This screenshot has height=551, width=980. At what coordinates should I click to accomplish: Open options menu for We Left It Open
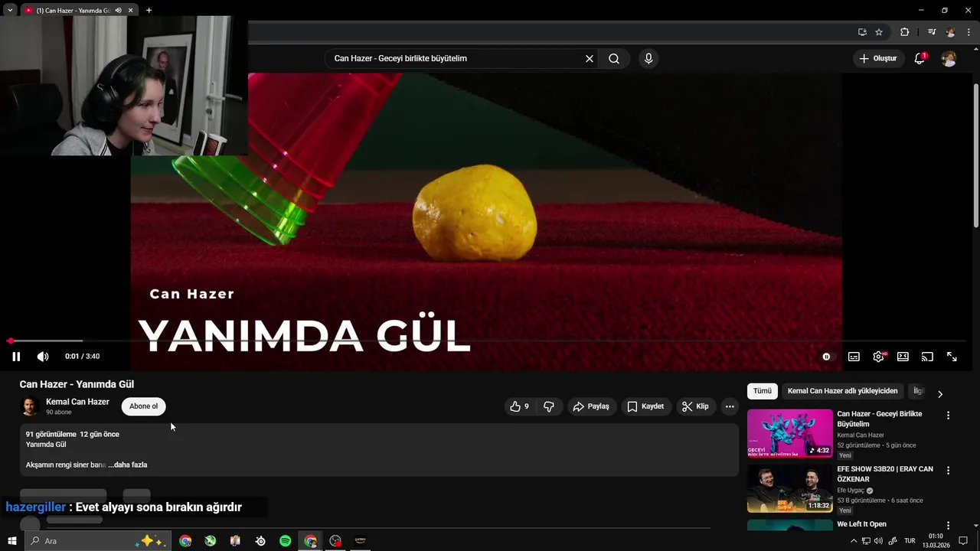click(x=949, y=526)
